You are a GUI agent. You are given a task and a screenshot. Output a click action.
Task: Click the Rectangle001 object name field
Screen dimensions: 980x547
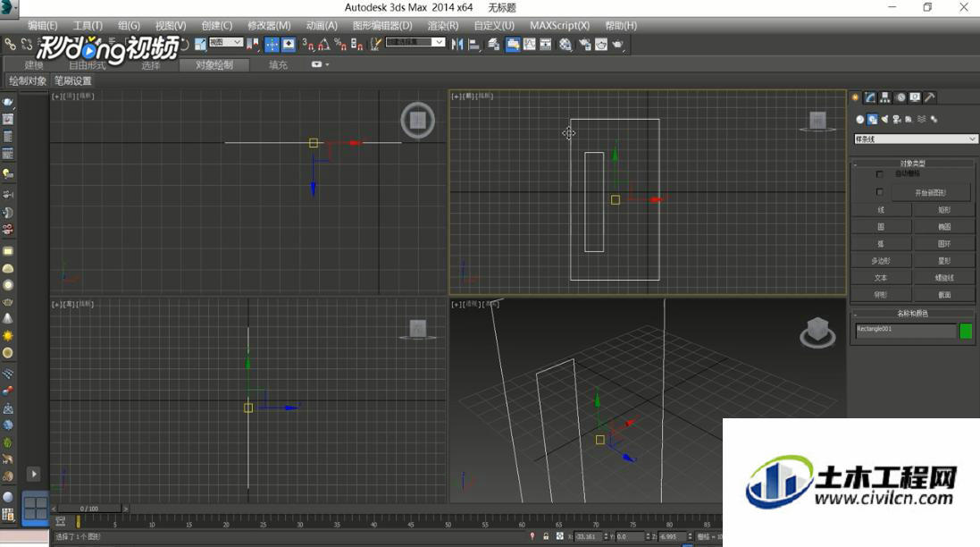905,331
